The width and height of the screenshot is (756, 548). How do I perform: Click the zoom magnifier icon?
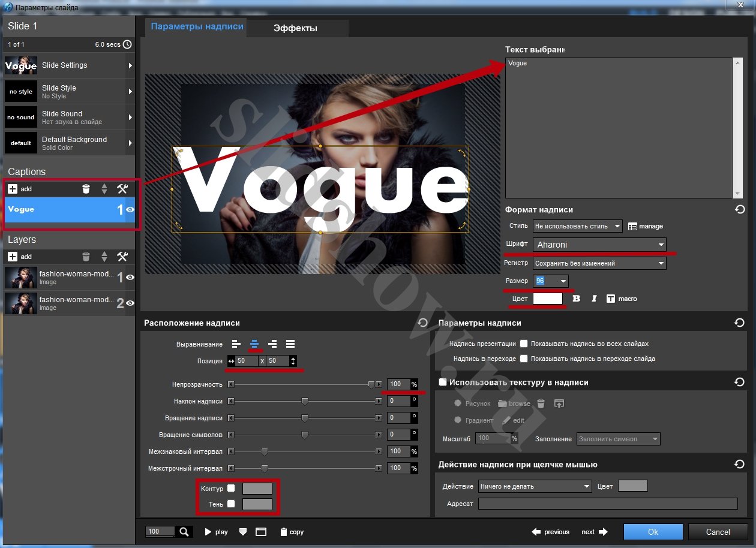click(x=184, y=531)
